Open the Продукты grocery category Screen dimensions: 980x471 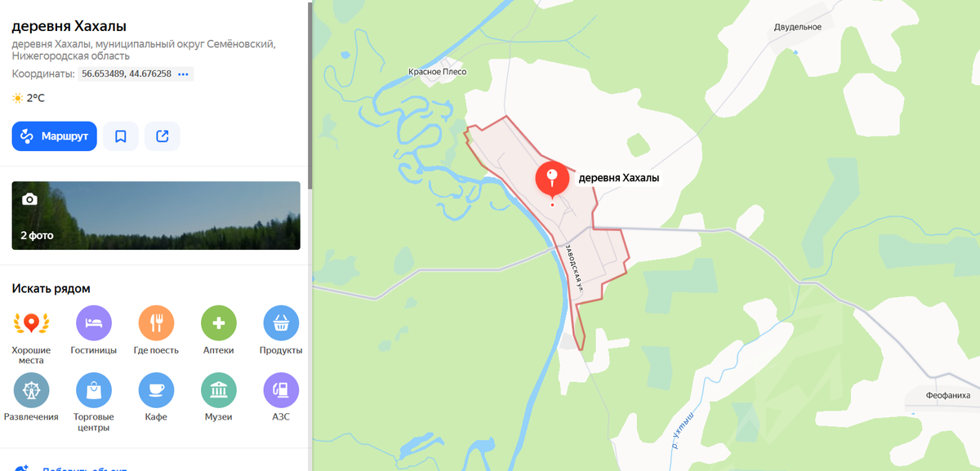tap(281, 323)
